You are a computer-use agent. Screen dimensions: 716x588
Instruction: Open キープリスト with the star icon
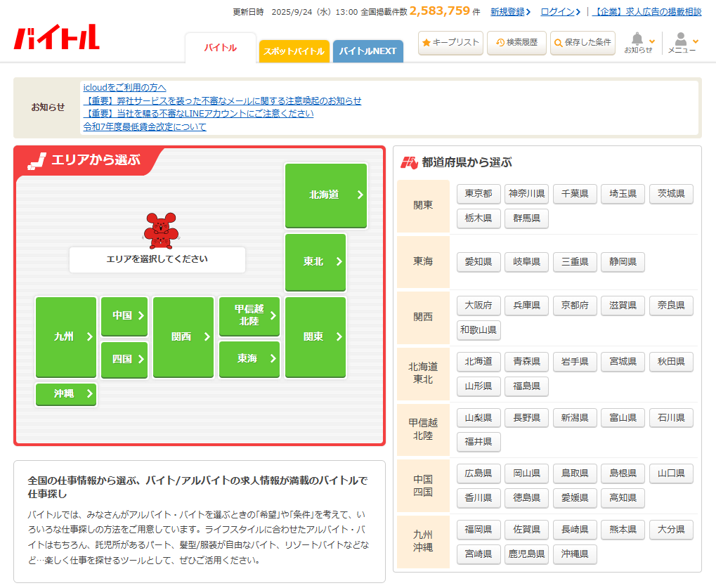tap(450, 43)
